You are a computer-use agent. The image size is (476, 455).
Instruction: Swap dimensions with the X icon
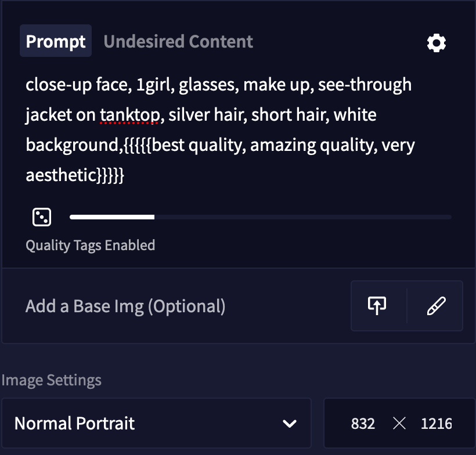pyautogui.click(x=399, y=423)
